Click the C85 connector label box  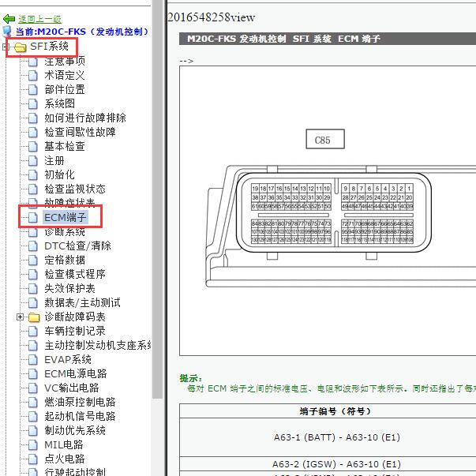[x=325, y=140]
